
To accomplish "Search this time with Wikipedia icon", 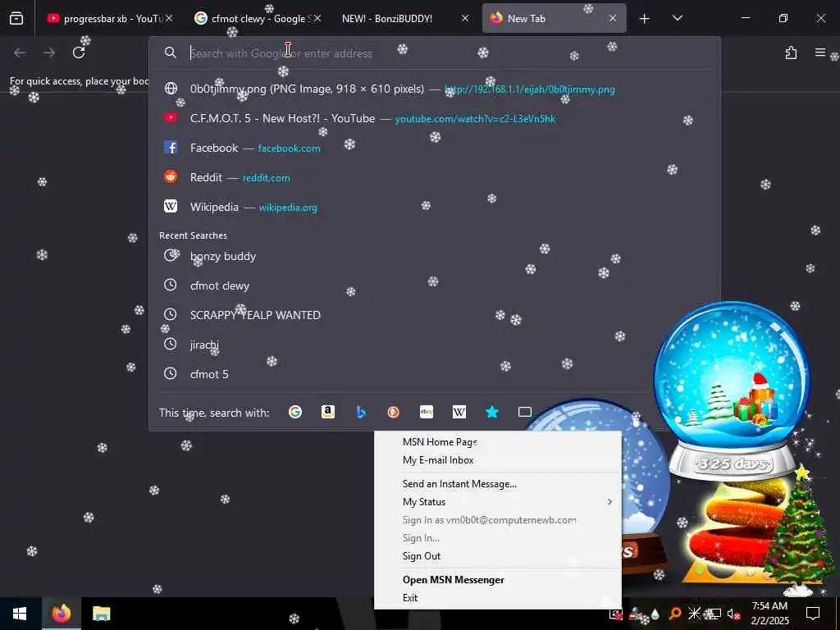I will pos(459,412).
